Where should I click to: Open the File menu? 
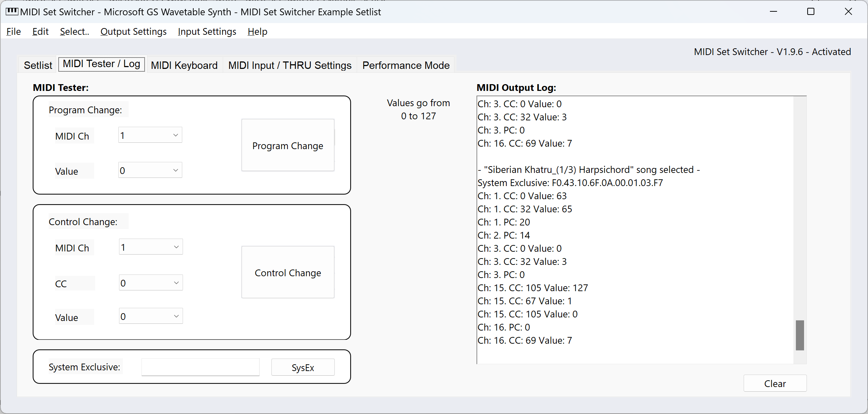14,32
